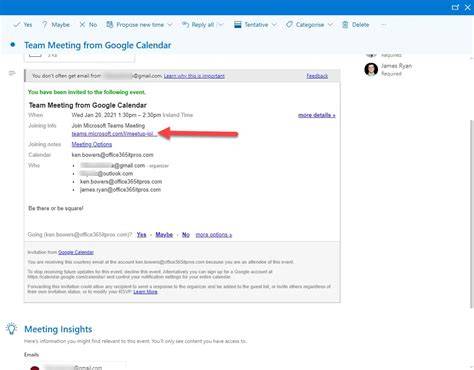The width and height of the screenshot is (474, 370).
Task: Click James Ryan's avatar picture
Action: click(x=371, y=69)
